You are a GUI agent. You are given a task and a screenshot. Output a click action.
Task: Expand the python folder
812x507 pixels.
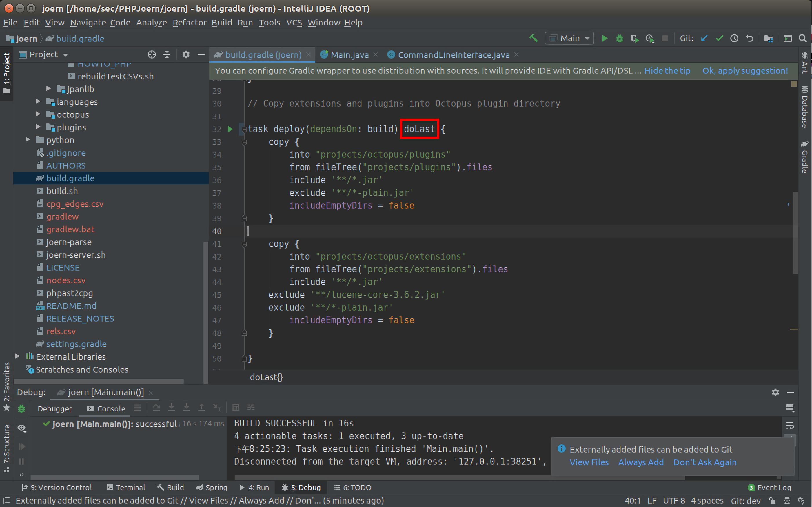[x=28, y=139]
